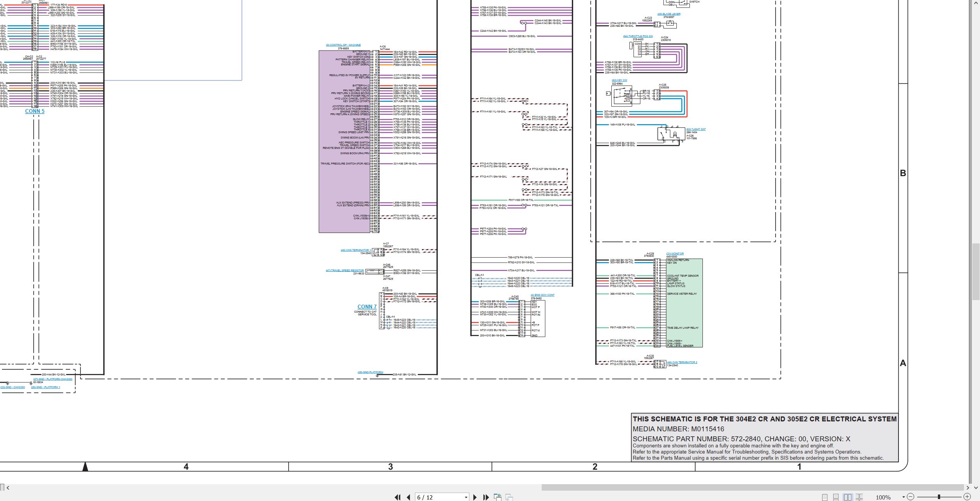Viewport: 980px width, 501px height.
Task: Click the TIME DELAY LAMP RELAY label
Action: [683, 328]
